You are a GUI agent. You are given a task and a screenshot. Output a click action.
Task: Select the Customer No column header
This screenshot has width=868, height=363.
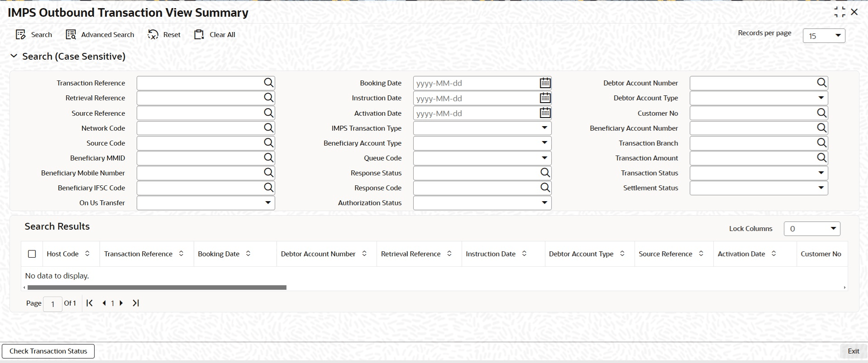point(821,254)
